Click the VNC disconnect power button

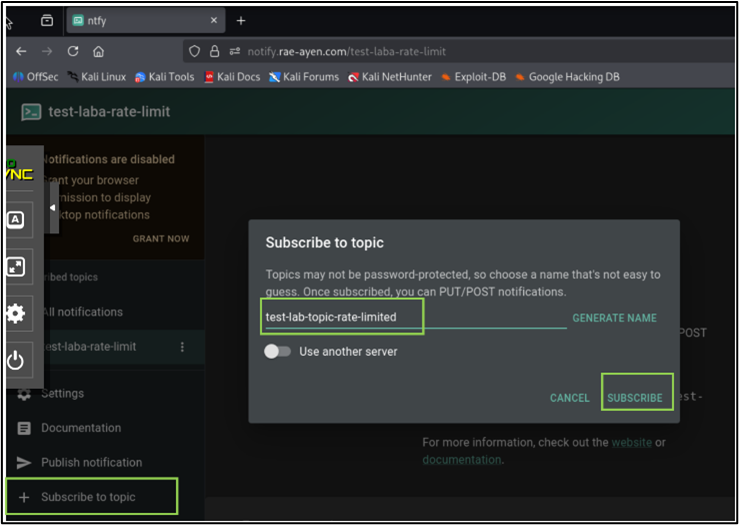click(16, 360)
